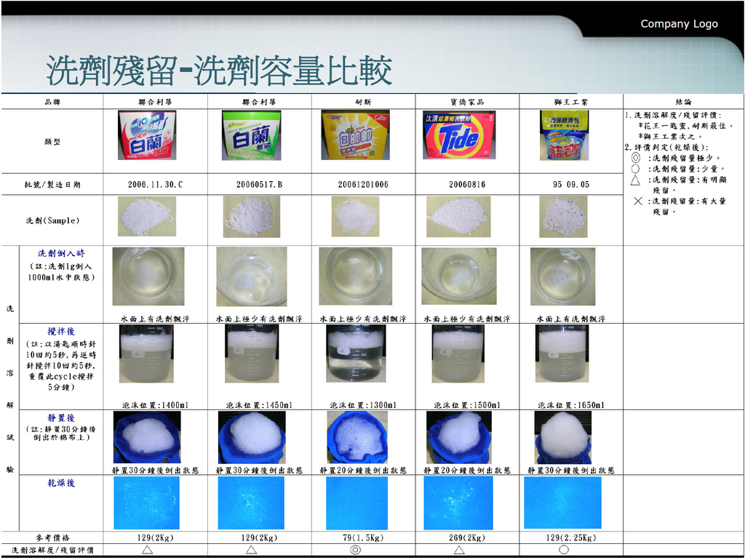Click the dried cloth photo above 79(1.5Kg)
Viewport: 745px width, 560px height.
356,503
